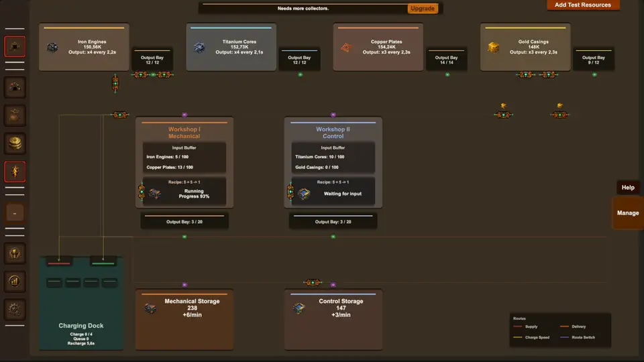The image size is (644, 362).
Task: Click Copper Plates Output Bay 14 / 14
Action: (x=447, y=60)
